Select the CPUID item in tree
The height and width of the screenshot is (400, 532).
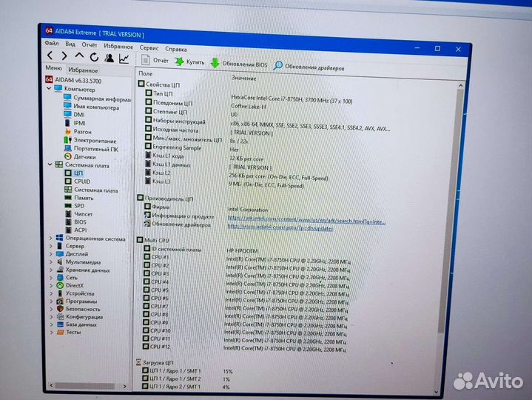tap(81, 181)
